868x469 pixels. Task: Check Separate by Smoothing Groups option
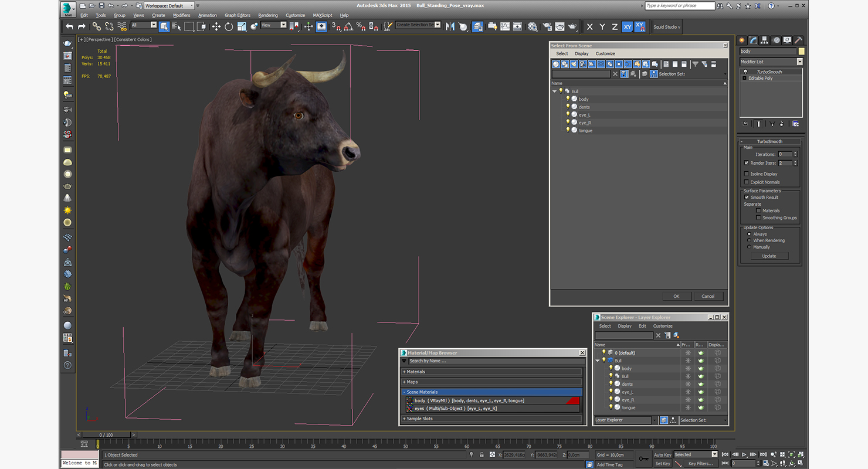coord(758,217)
